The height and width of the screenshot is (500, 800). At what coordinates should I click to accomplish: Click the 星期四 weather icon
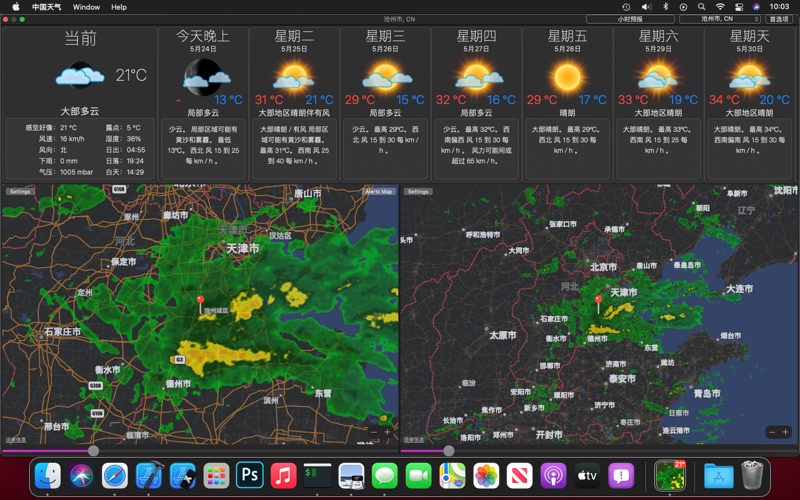pos(478,76)
